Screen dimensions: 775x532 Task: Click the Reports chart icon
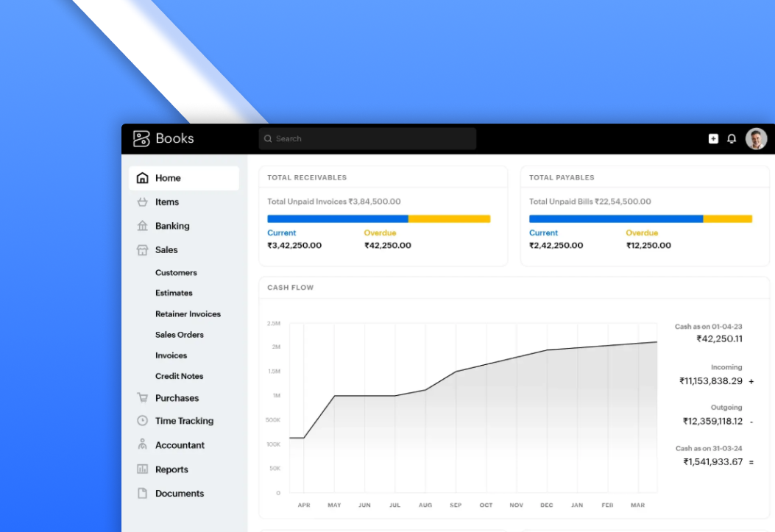(x=143, y=469)
